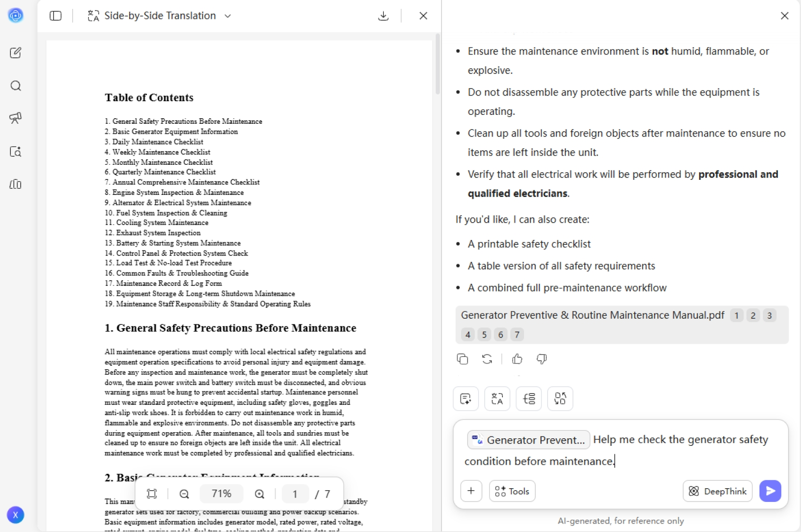Click the translate quick action icon

(497, 399)
